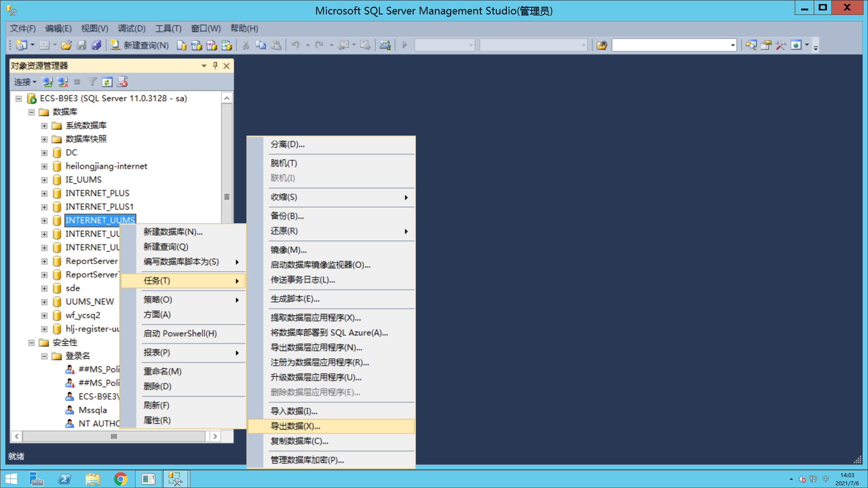Select 导出数据(X)... from the Tasks submenu
The height and width of the screenshot is (488, 868).
pos(295,426)
